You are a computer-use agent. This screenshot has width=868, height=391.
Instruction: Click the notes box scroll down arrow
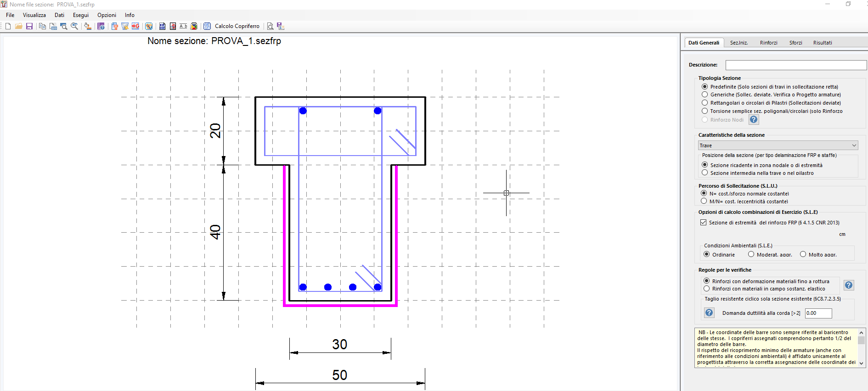(861, 363)
